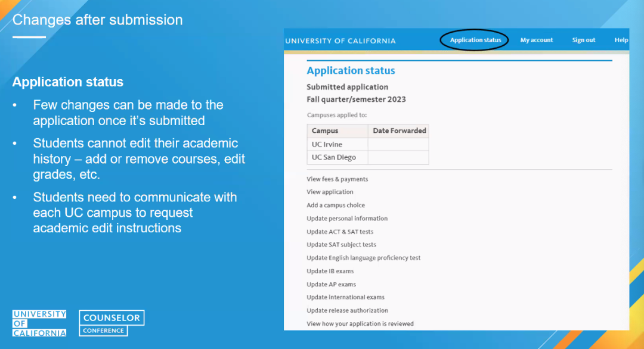The height and width of the screenshot is (349, 644).
Task: Click Update release authorization link
Action: pyautogui.click(x=347, y=310)
